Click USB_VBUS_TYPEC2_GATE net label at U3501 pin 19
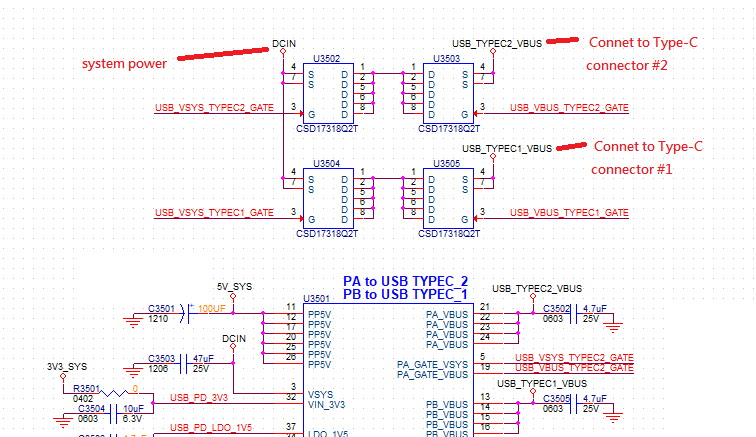756x437 pixels. tap(574, 368)
